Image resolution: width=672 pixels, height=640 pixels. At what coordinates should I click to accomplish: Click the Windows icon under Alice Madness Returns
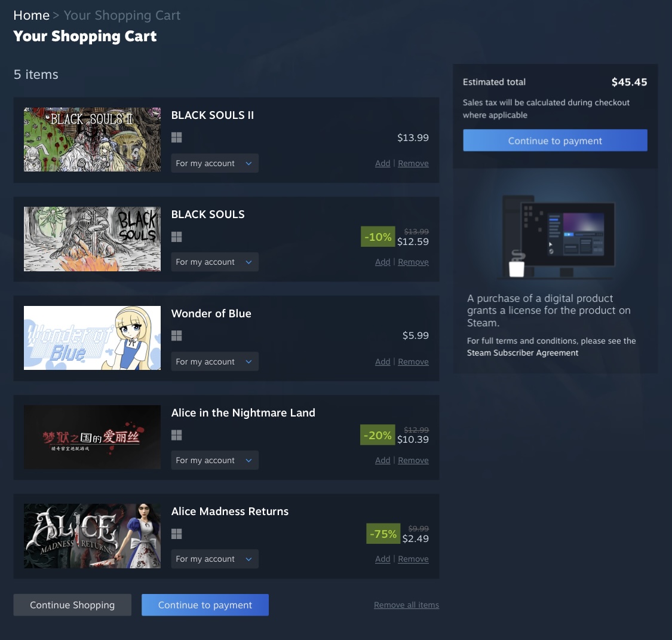click(x=176, y=534)
